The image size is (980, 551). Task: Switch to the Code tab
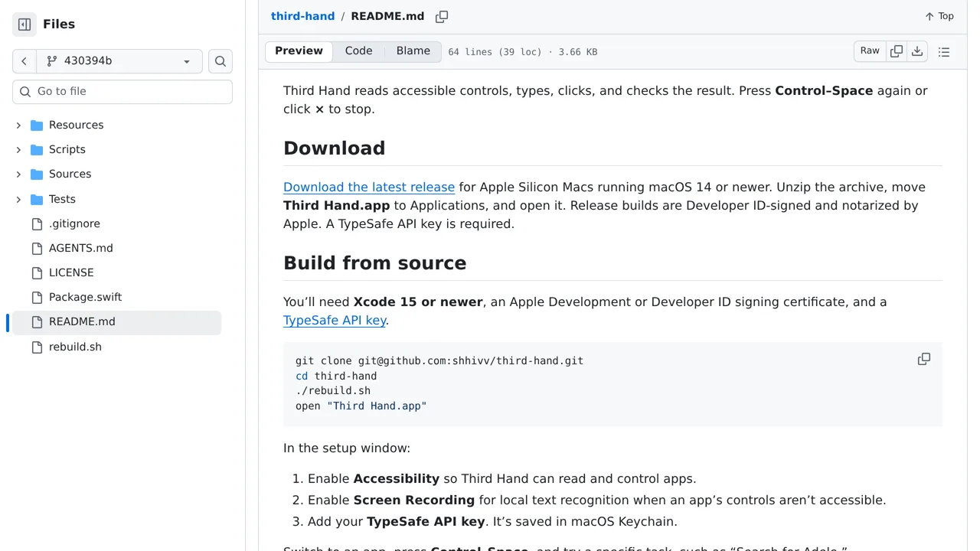point(358,51)
